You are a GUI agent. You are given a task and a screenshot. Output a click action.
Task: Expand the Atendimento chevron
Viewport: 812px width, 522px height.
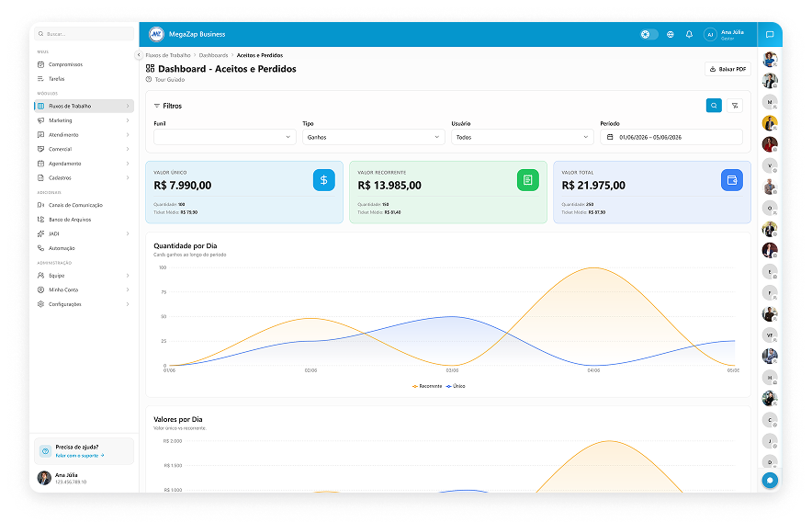128,135
